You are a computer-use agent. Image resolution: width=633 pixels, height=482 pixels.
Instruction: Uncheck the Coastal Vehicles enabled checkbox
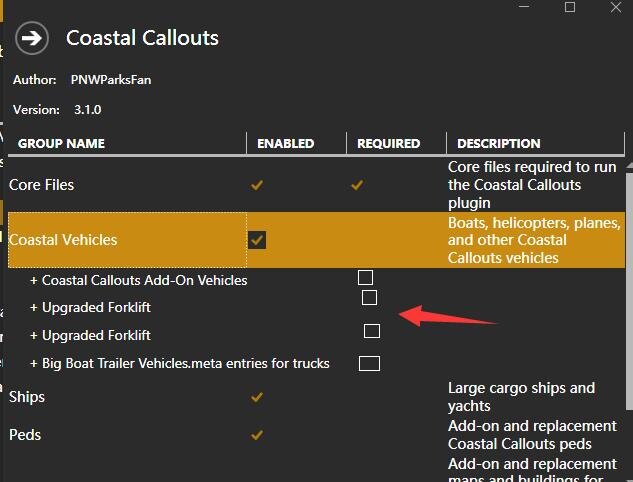(x=257, y=240)
